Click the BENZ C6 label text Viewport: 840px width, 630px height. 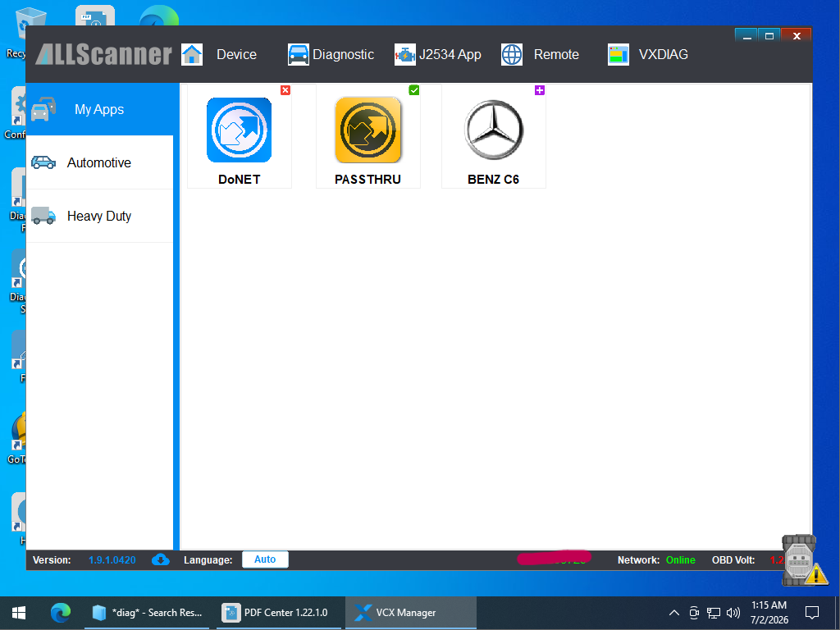pyautogui.click(x=493, y=180)
